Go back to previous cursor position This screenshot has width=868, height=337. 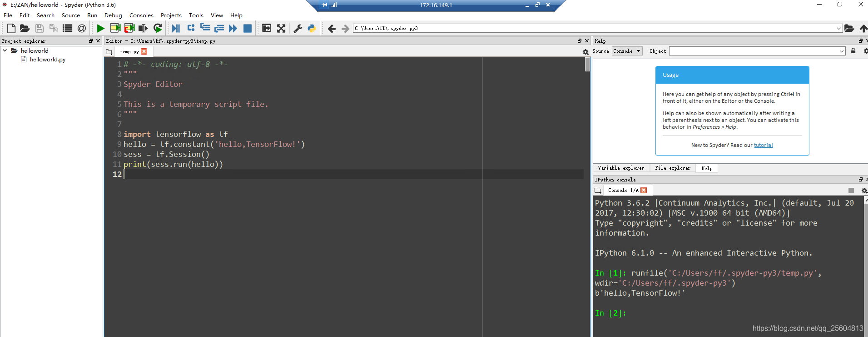point(332,29)
